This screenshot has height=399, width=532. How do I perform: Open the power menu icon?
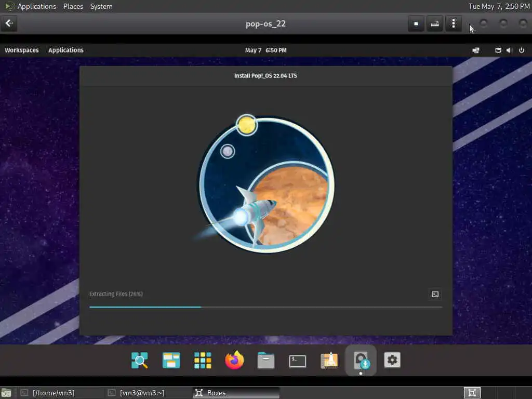point(522,50)
